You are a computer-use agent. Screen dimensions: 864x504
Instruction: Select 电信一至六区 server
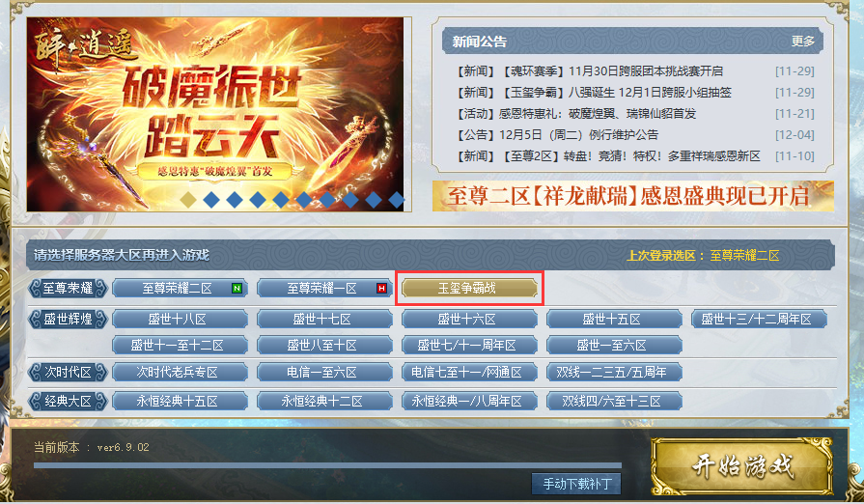pos(324,372)
